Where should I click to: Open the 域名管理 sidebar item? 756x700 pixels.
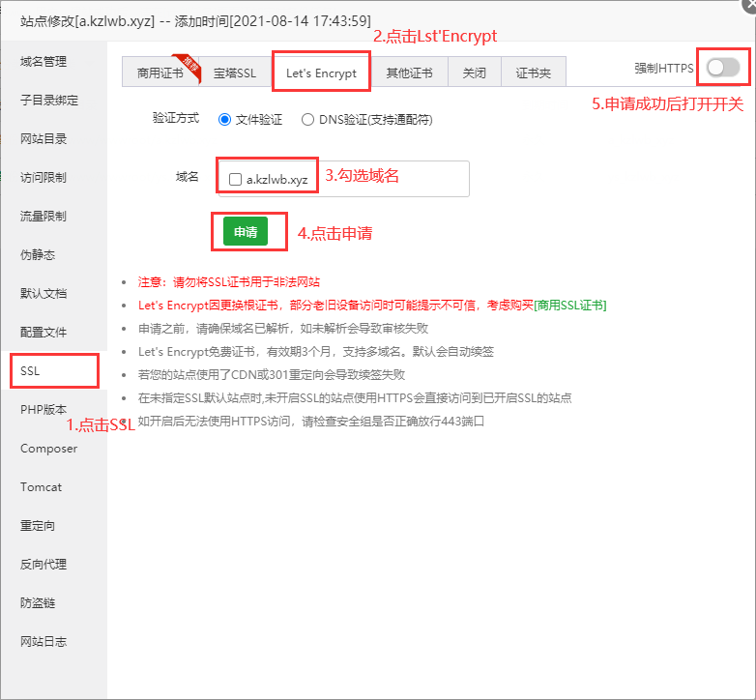pyautogui.click(x=44, y=62)
